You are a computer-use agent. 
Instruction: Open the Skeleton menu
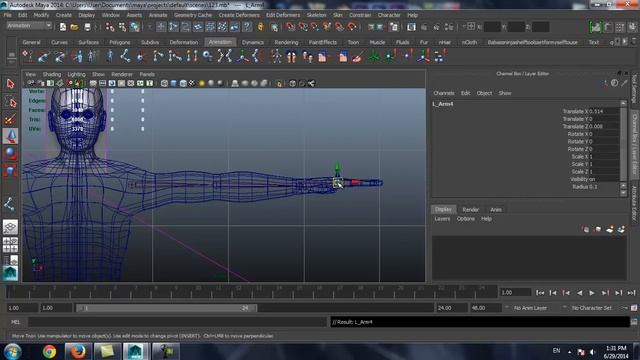[316, 15]
